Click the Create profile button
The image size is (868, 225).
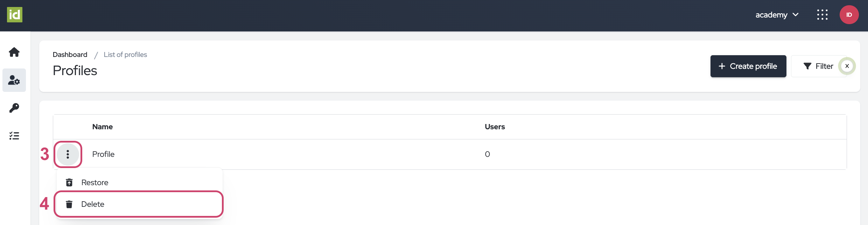(x=748, y=66)
